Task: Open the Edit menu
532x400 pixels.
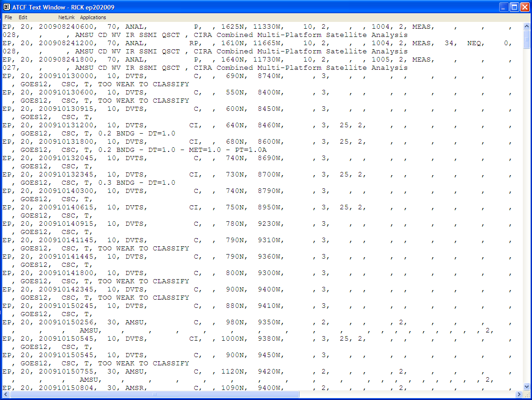Action: 23,17
